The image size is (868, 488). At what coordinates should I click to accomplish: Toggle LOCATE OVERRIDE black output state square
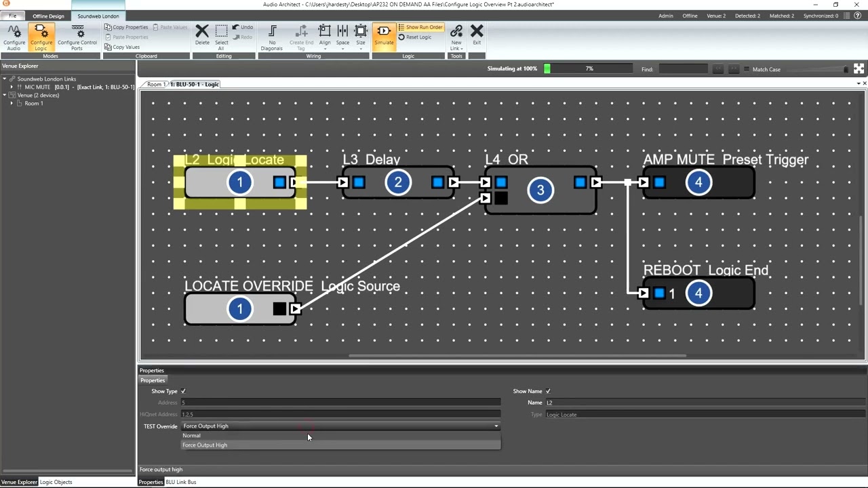[x=279, y=309]
